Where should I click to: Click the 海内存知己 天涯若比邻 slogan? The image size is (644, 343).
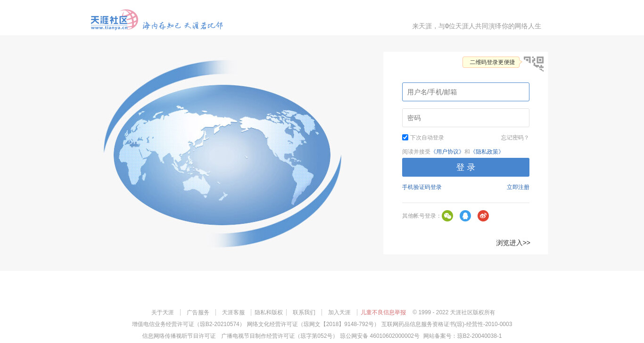coord(183,25)
